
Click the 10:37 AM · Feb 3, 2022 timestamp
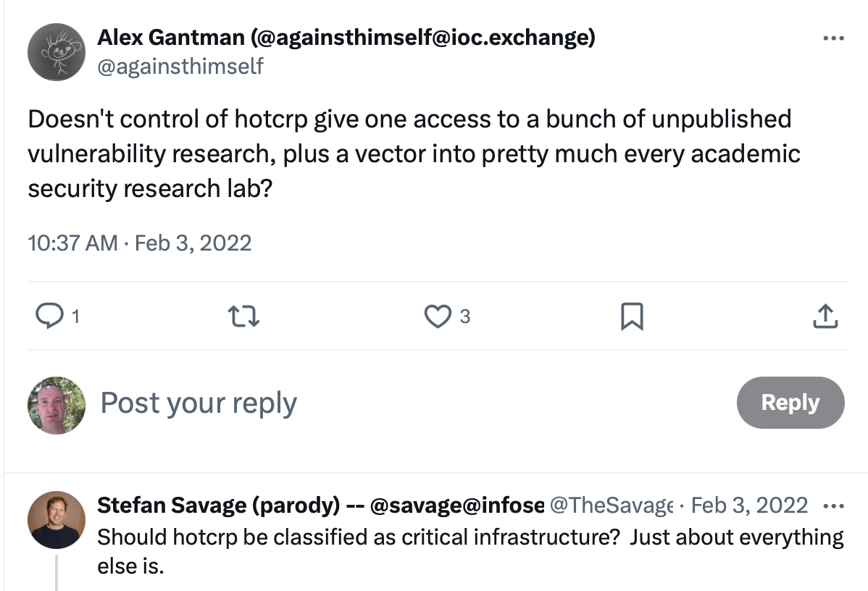click(x=140, y=243)
